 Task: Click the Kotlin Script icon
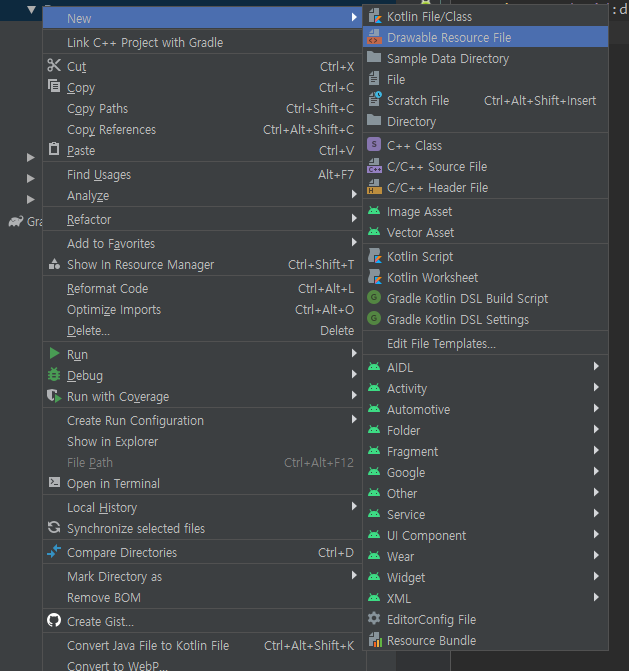pyautogui.click(x=374, y=255)
